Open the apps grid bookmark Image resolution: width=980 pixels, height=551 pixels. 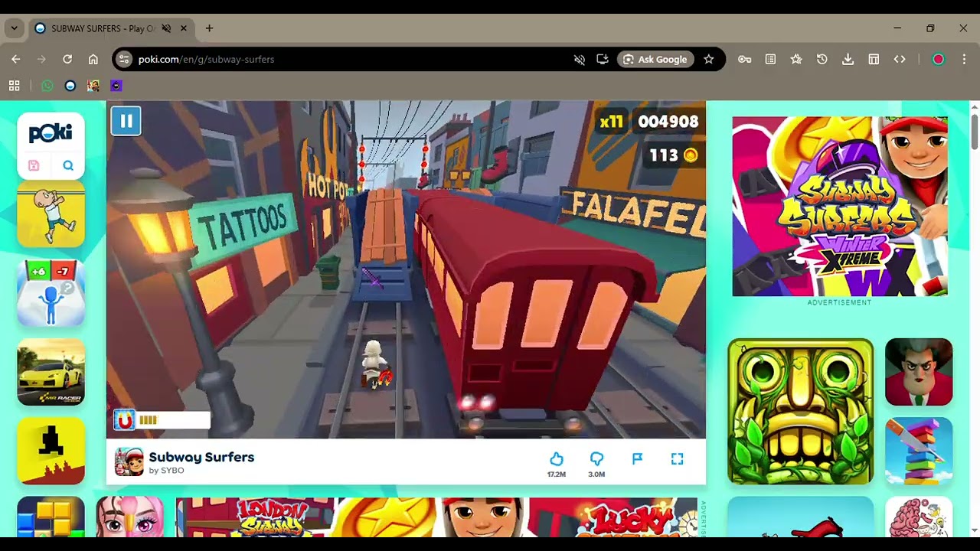14,86
